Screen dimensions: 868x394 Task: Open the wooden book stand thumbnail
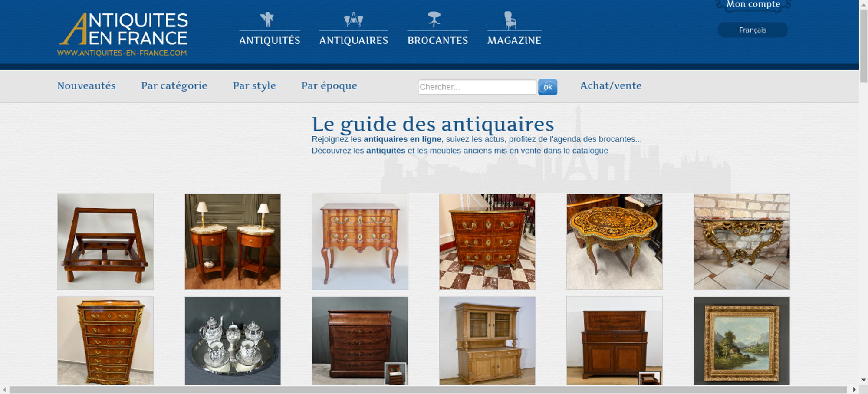[105, 242]
